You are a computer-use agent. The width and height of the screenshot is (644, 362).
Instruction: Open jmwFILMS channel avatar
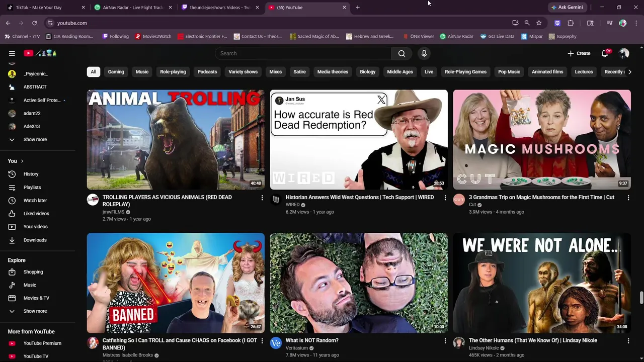pos(93,200)
